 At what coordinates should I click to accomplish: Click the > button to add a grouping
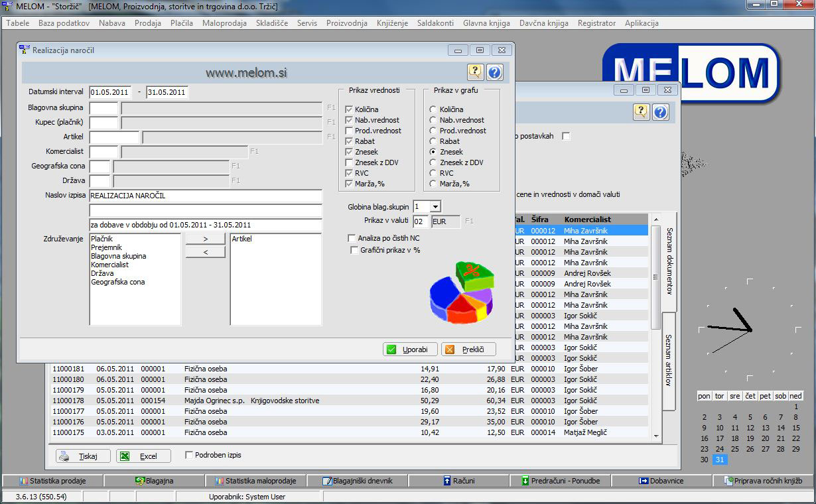205,238
